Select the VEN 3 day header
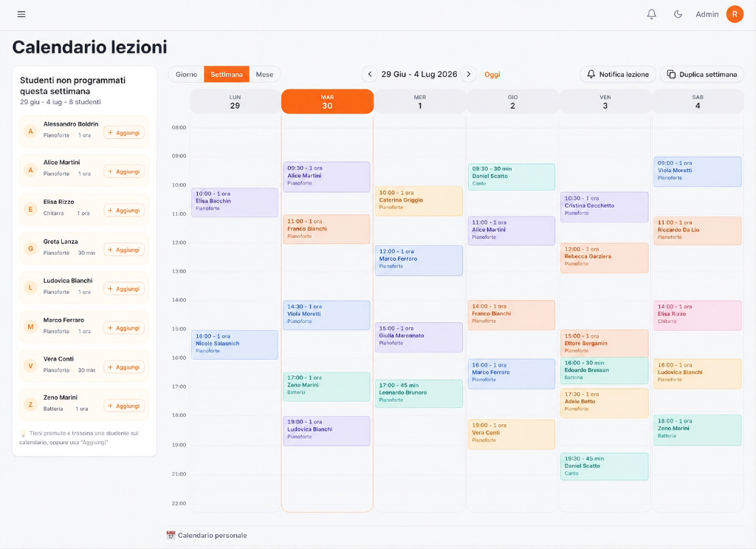The image size is (756, 549). [x=605, y=102]
